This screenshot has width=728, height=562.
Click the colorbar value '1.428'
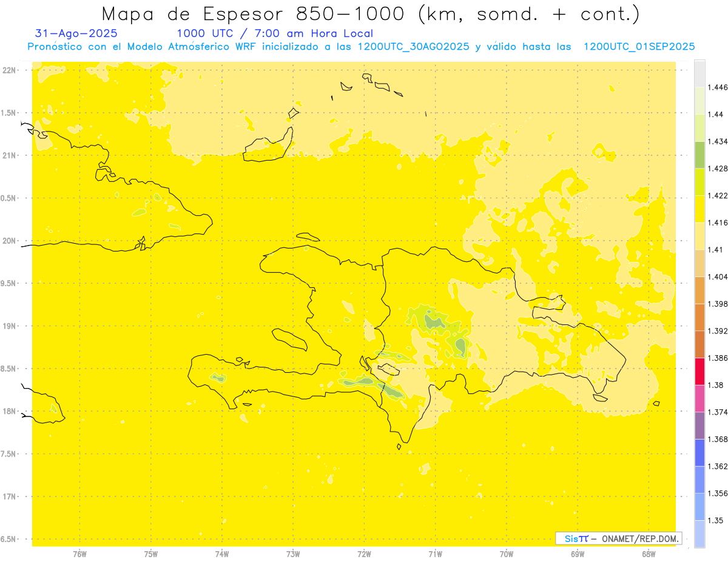tap(718, 169)
